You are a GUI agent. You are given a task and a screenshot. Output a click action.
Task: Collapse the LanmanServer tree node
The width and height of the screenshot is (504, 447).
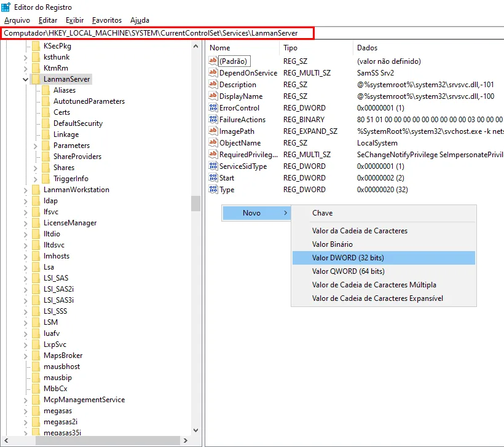[25, 79]
